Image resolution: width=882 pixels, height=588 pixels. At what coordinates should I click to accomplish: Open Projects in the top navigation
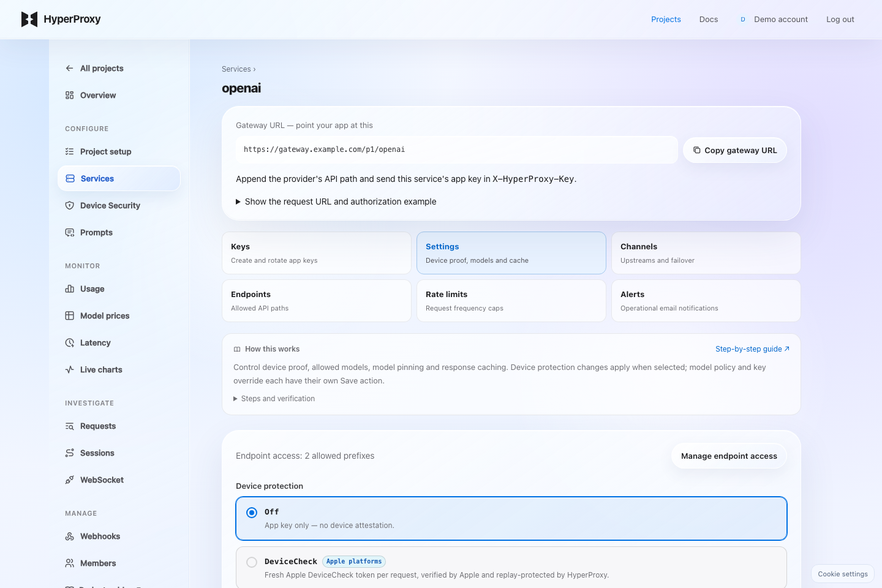coord(666,20)
